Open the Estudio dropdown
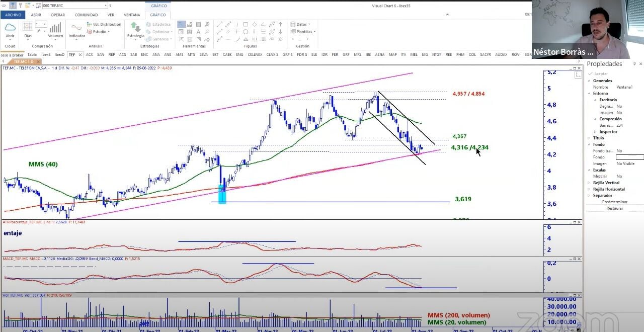Screen dimensions: 644x332 coord(99,32)
